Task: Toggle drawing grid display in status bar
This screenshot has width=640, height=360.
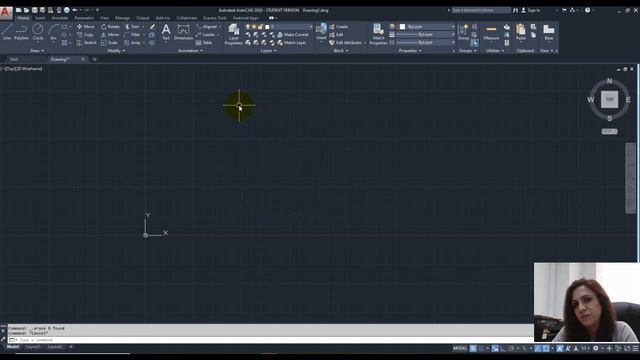Action: pos(473,348)
